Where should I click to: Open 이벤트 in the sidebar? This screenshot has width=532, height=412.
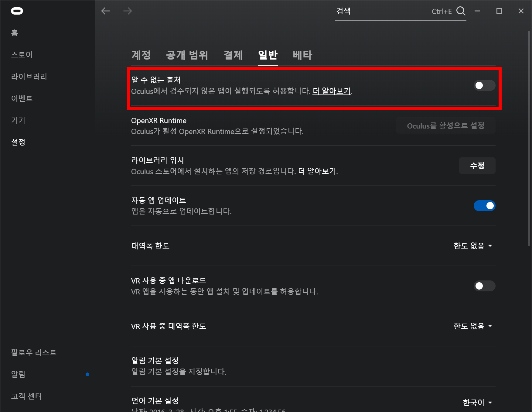[22, 98]
